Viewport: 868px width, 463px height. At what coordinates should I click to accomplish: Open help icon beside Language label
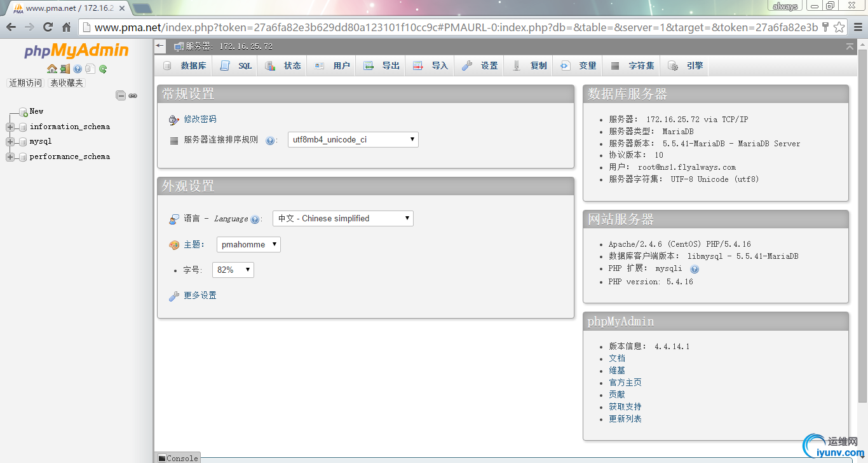click(x=255, y=219)
